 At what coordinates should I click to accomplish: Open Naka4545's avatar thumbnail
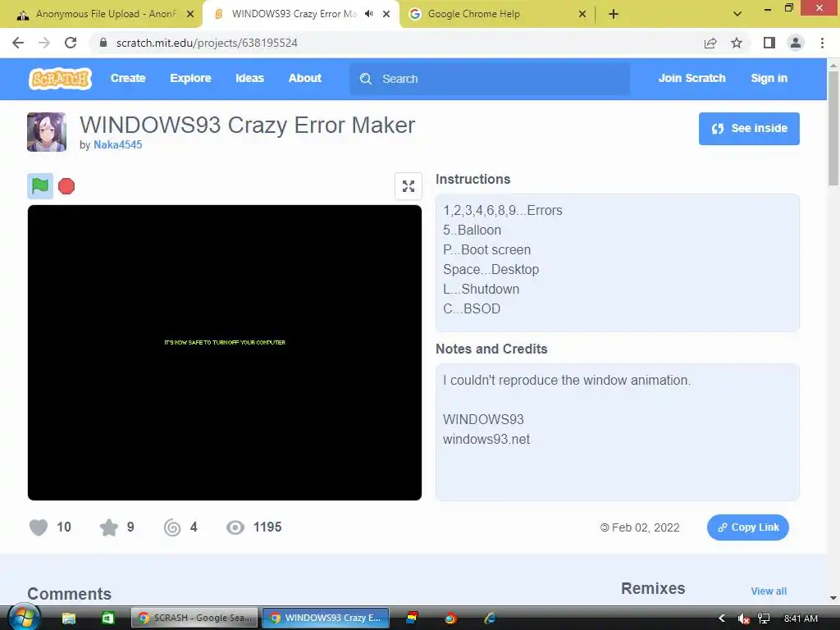pos(47,132)
